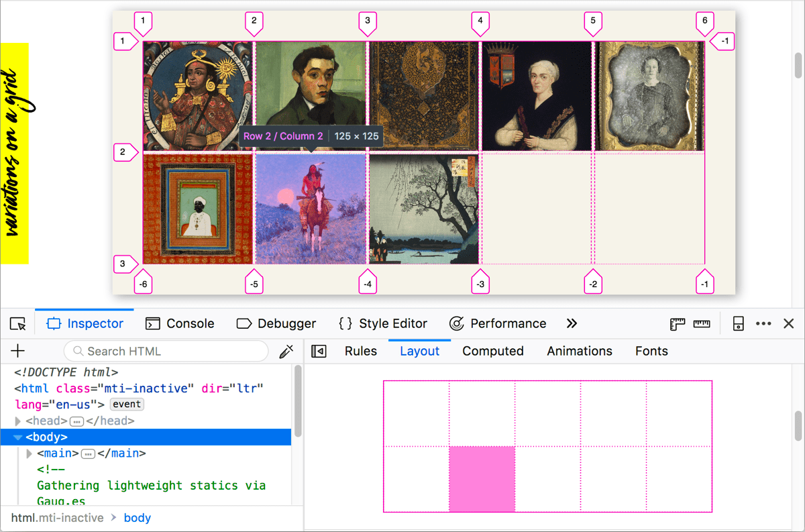
Task: Select the Rules tab in the sidebar
Action: pos(360,351)
